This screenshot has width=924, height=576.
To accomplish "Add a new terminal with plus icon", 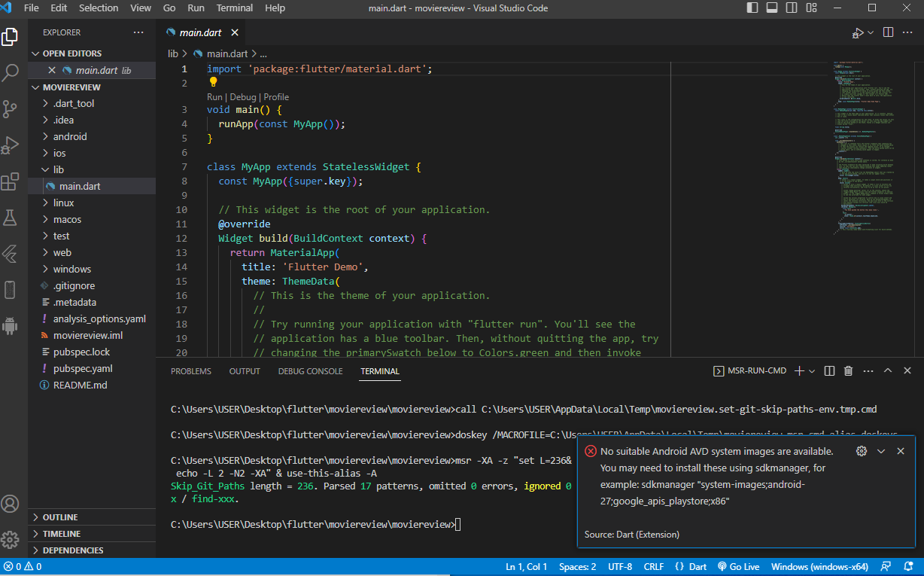I will tap(800, 370).
